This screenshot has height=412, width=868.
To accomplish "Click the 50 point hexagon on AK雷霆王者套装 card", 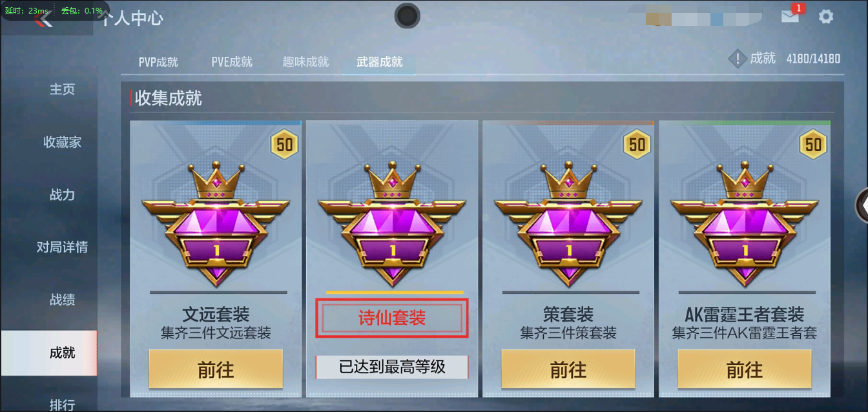I will point(813,145).
